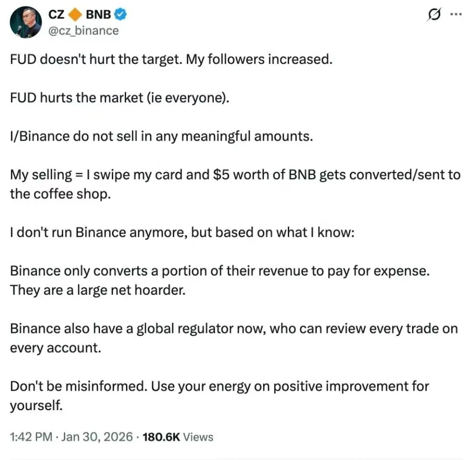The image size is (476, 460).
Task: Open the three-dot more options menu
Action: click(x=455, y=14)
